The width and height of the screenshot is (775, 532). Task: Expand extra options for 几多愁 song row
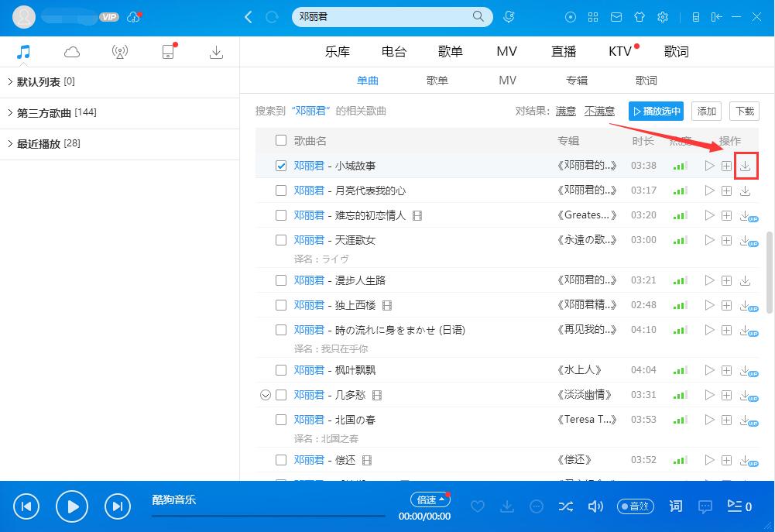tap(266, 394)
